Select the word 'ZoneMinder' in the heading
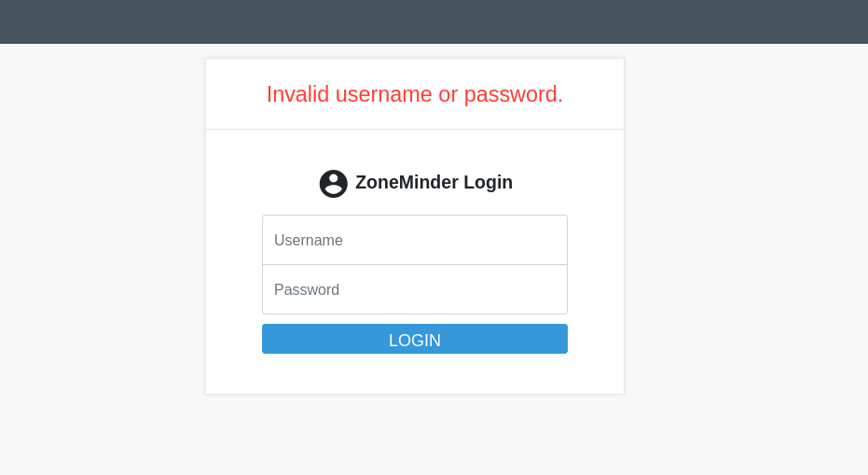 tap(406, 183)
